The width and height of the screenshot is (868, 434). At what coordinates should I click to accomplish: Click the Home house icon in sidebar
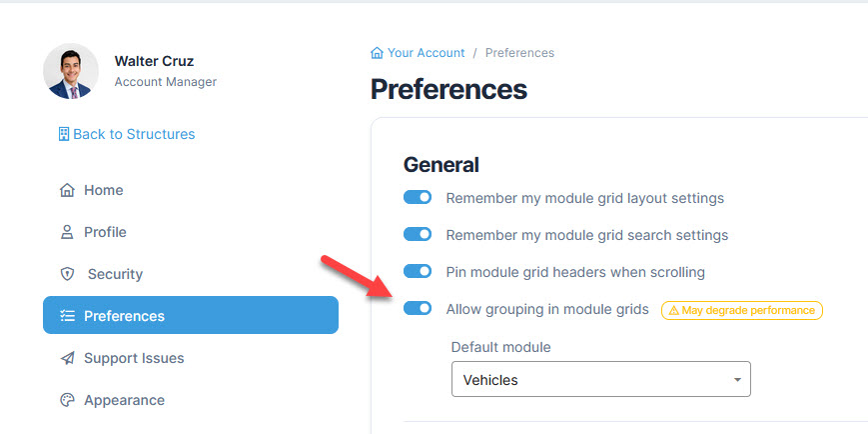[x=67, y=190]
